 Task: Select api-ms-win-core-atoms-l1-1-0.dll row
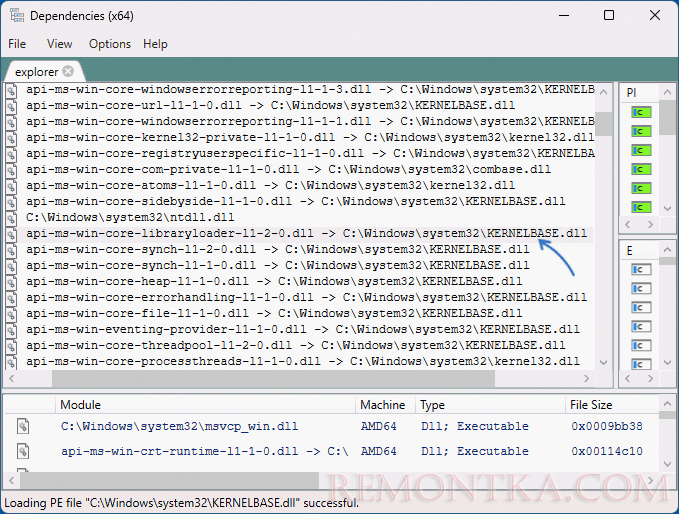click(x=271, y=185)
